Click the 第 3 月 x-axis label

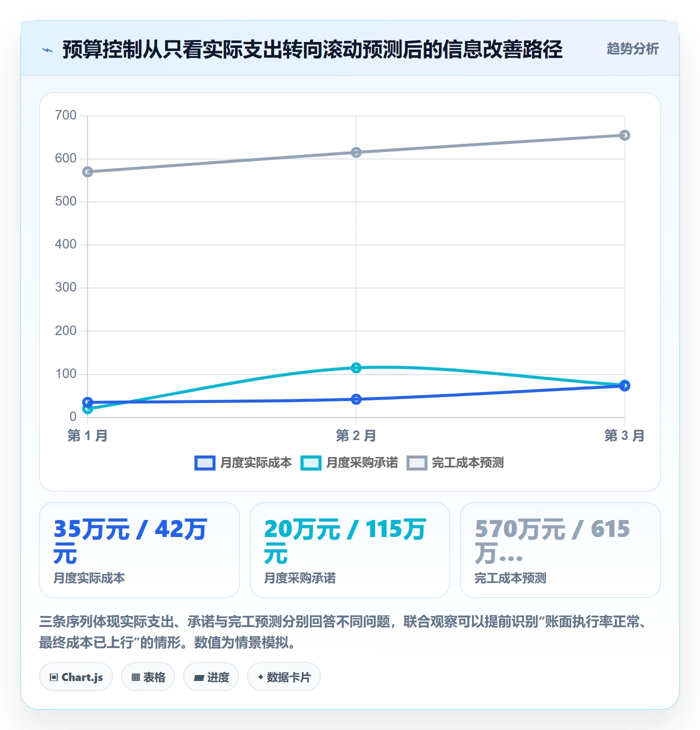[624, 436]
